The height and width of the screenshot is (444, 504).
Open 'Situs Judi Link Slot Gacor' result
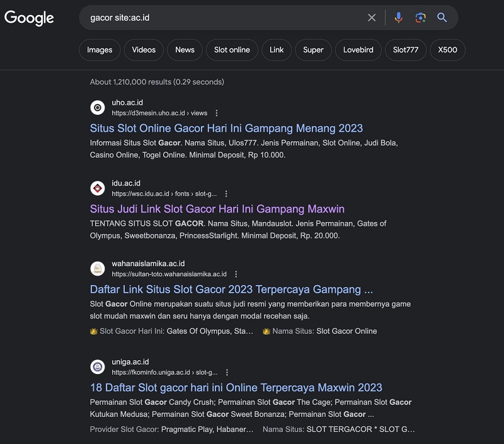click(217, 209)
